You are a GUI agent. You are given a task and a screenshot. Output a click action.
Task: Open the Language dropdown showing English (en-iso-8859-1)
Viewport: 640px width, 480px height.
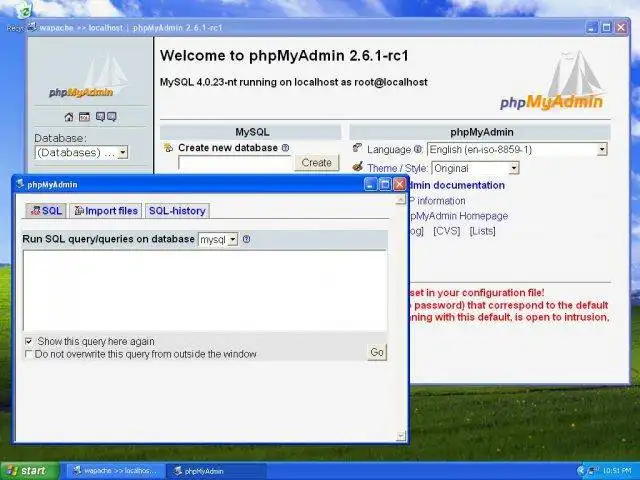[x=517, y=149]
